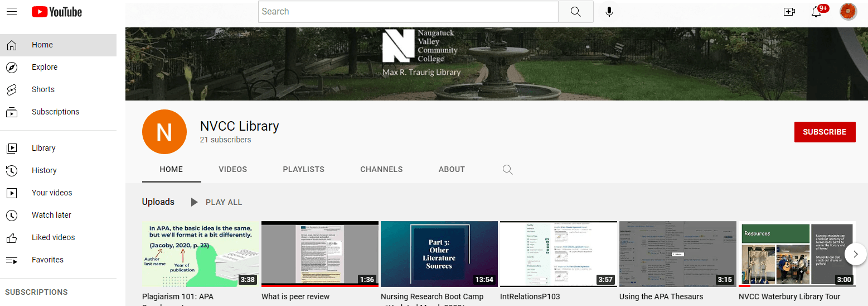Click the 13:54 duration badge
Viewport: 868px width, 306px height.
(484, 280)
